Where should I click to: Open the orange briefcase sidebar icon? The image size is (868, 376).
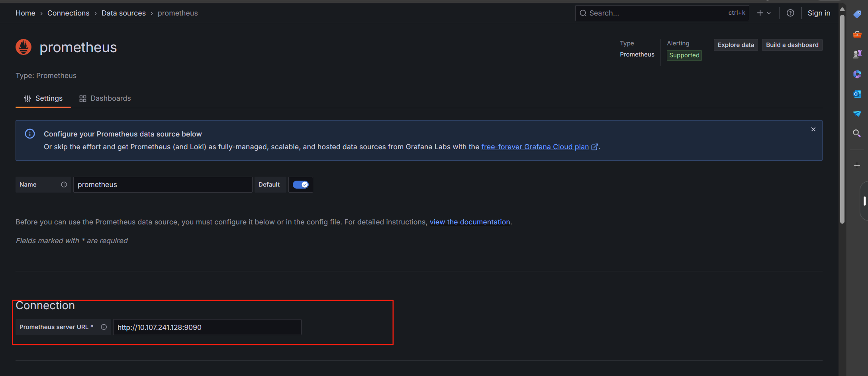(857, 35)
